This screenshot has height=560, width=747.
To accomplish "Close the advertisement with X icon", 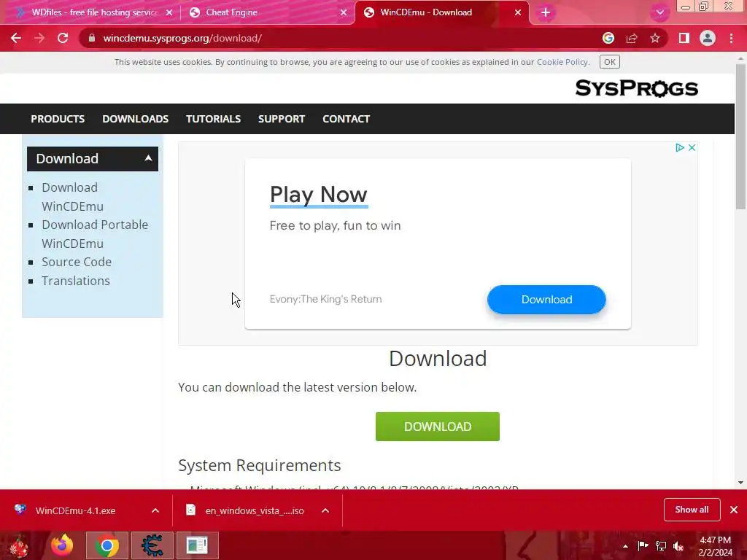I will [692, 147].
